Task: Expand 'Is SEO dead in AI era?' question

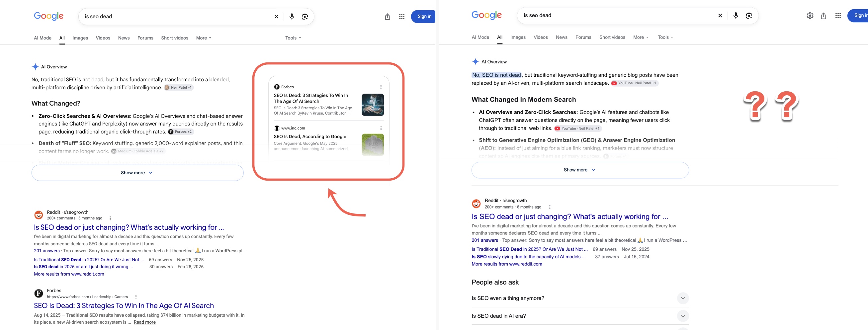Action: tap(580, 316)
